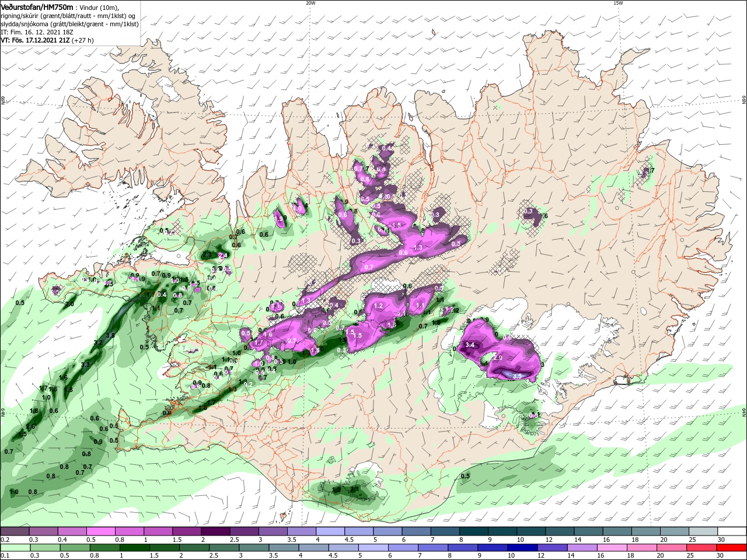This screenshot has height=560, width=747.
Task: Click the bright red legend swatch labeled 30
Action: (732, 548)
